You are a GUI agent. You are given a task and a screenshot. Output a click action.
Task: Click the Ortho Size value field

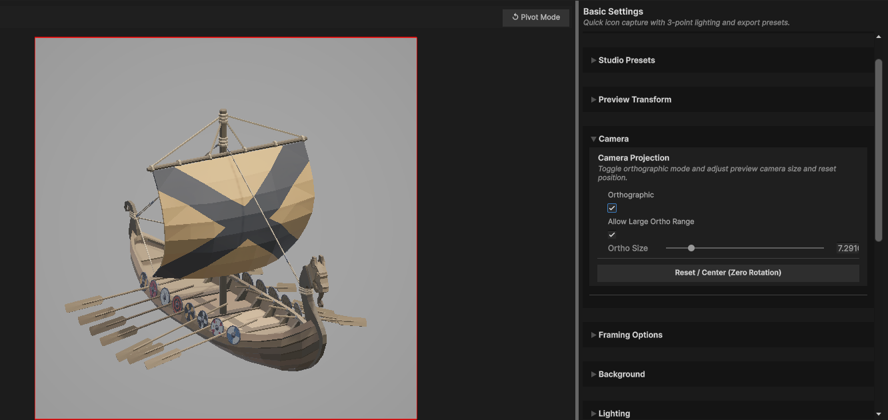tap(847, 248)
